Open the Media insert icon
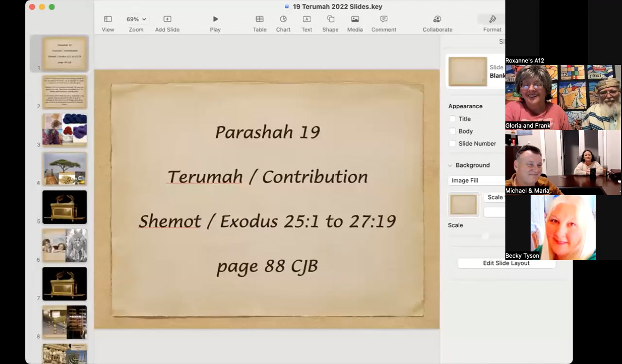 coord(355,19)
